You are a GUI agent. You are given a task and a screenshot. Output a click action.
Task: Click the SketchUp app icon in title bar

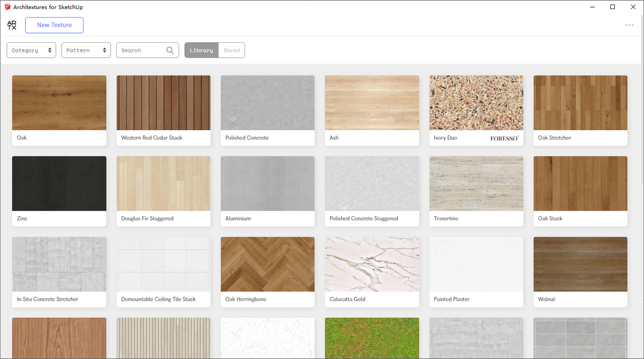point(7,7)
